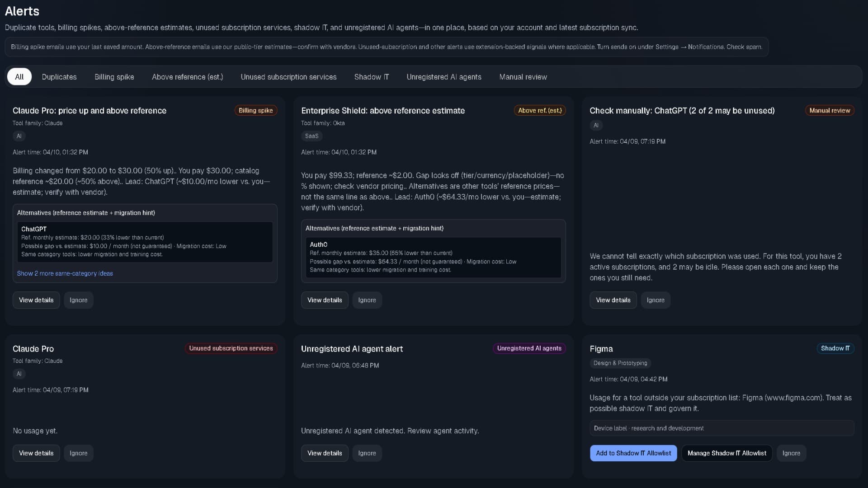View details of Unregistered AI agent alert
The height and width of the screenshot is (488, 868).
[324, 453]
